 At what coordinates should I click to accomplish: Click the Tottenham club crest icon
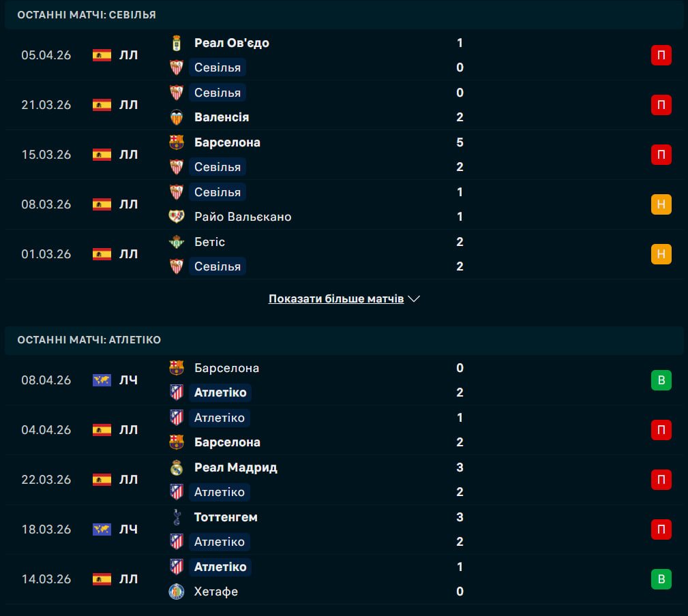tap(177, 517)
